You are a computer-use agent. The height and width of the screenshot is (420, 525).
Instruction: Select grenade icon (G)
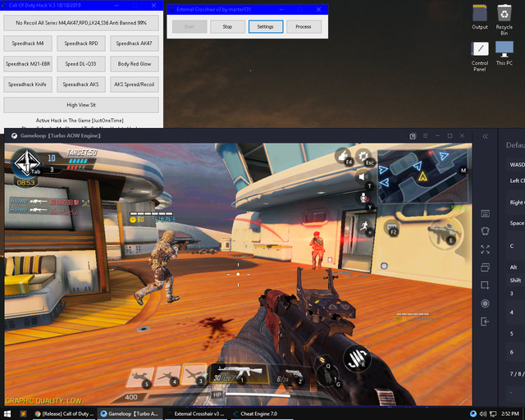(327, 374)
